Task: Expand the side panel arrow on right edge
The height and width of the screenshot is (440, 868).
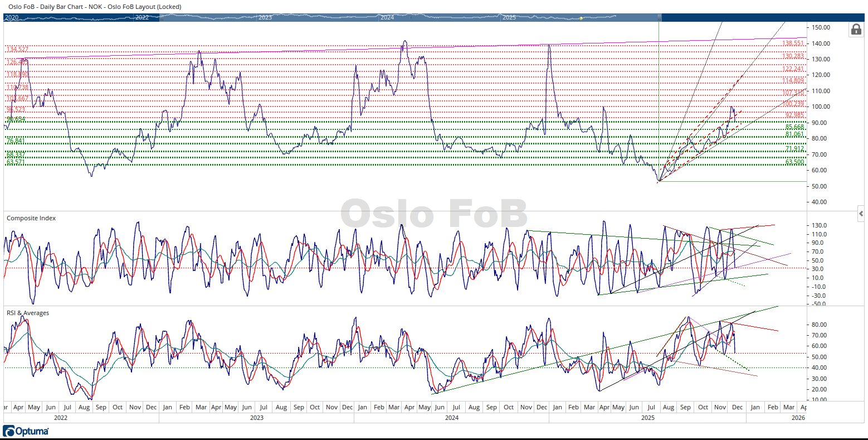Action: pyautogui.click(x=861, y=214)
